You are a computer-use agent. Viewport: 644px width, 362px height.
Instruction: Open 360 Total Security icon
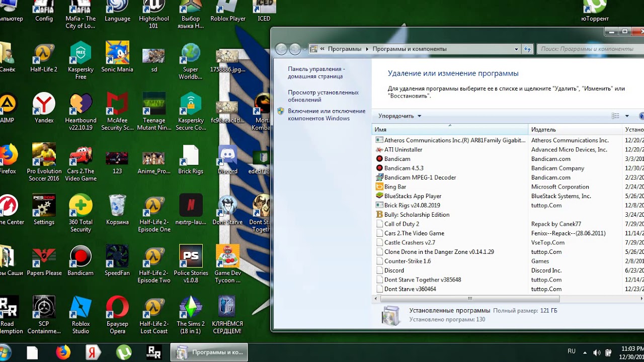[80, 214]
